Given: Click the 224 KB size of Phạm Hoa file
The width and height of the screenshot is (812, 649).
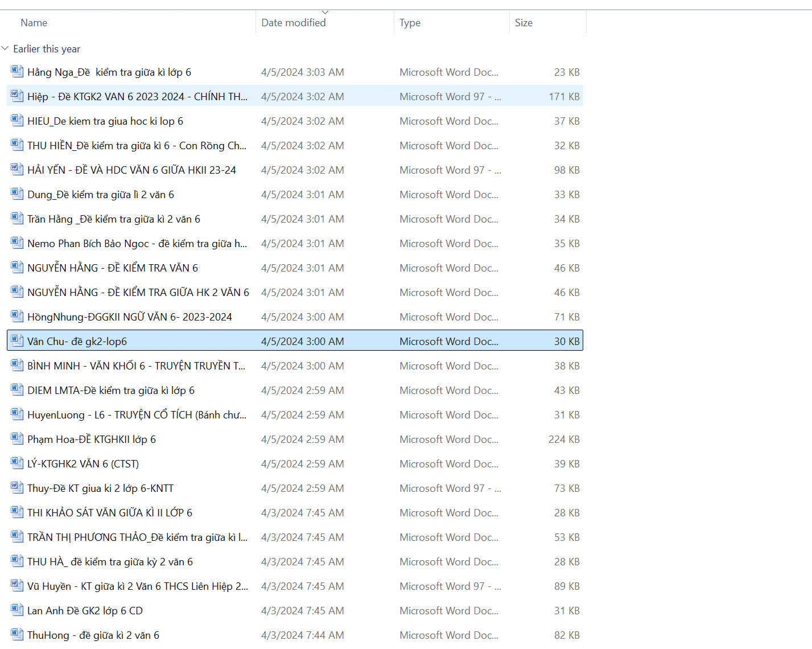Looking at the screenshot, I should [x=564, y=439].
